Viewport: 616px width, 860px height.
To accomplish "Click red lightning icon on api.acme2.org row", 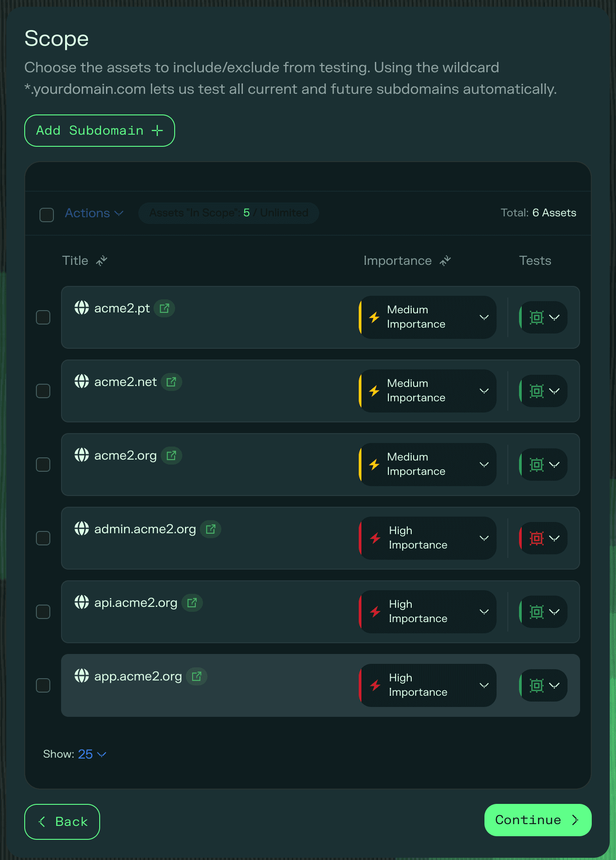I will [x=375, y=612].
